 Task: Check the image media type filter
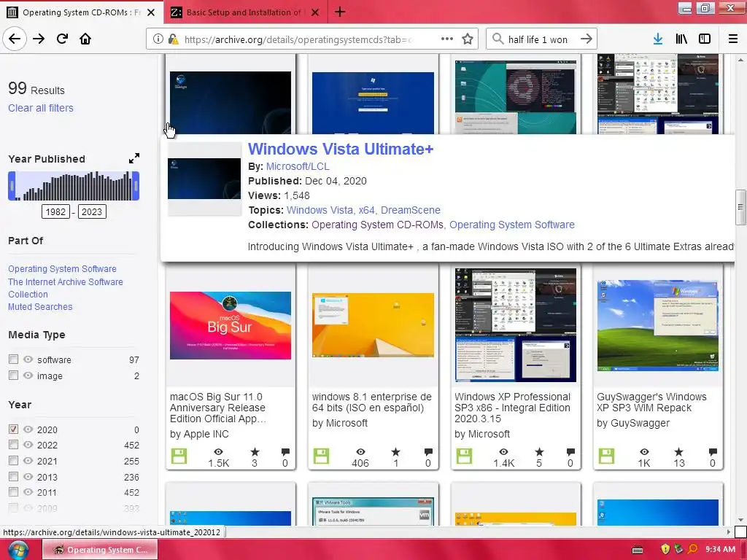point(13,376)
